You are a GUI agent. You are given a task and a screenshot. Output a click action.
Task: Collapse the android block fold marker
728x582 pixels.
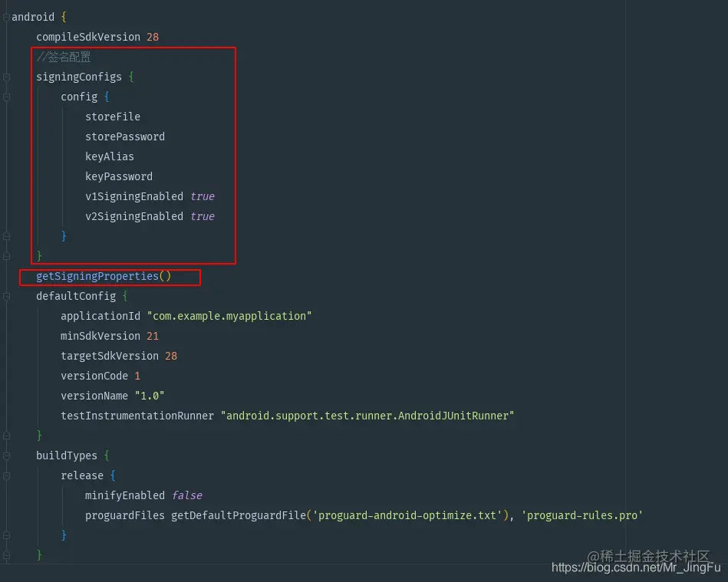(x=6, y=18)
